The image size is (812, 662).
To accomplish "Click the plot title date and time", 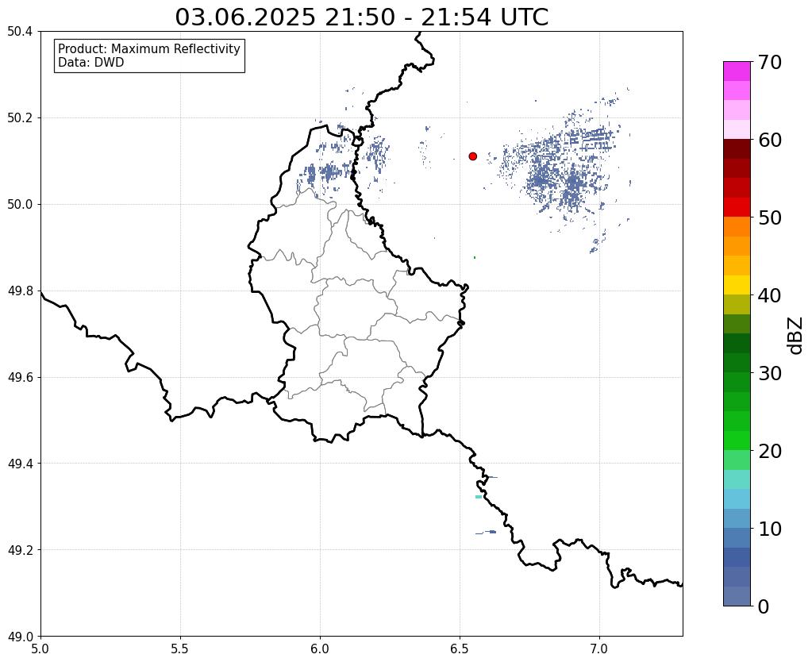I will pyautogui.click(x=361, y=17).
